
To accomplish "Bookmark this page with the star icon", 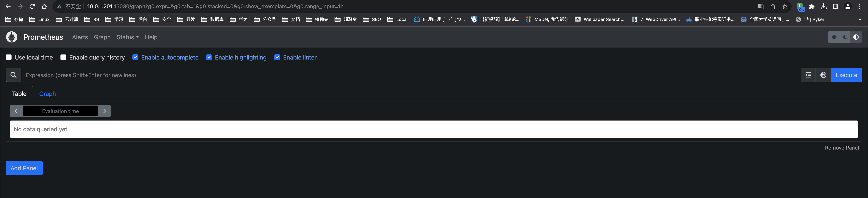I will tap(785, 6).
